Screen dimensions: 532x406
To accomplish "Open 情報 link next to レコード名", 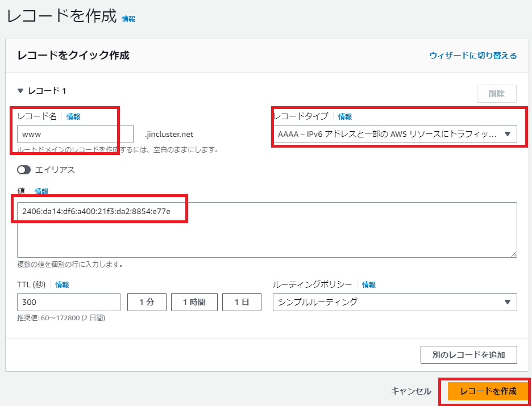I will 73,116.
